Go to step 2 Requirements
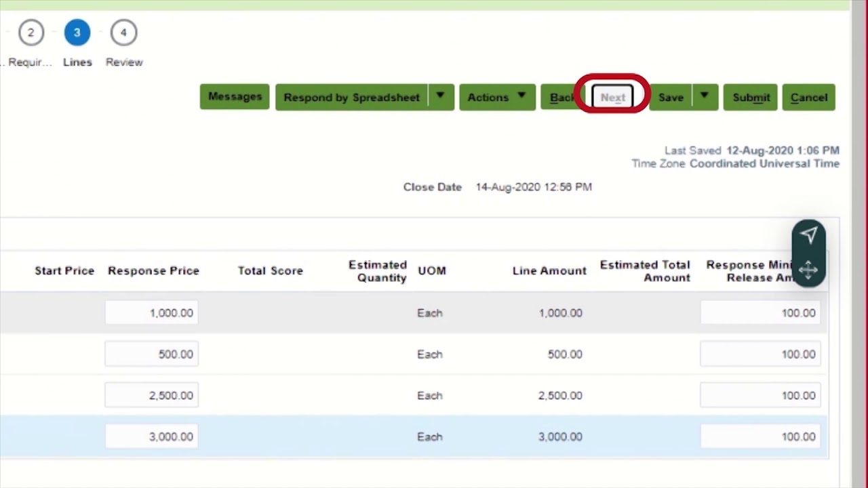The height and width of the screenshot is (488, 868). coord(31,33)
